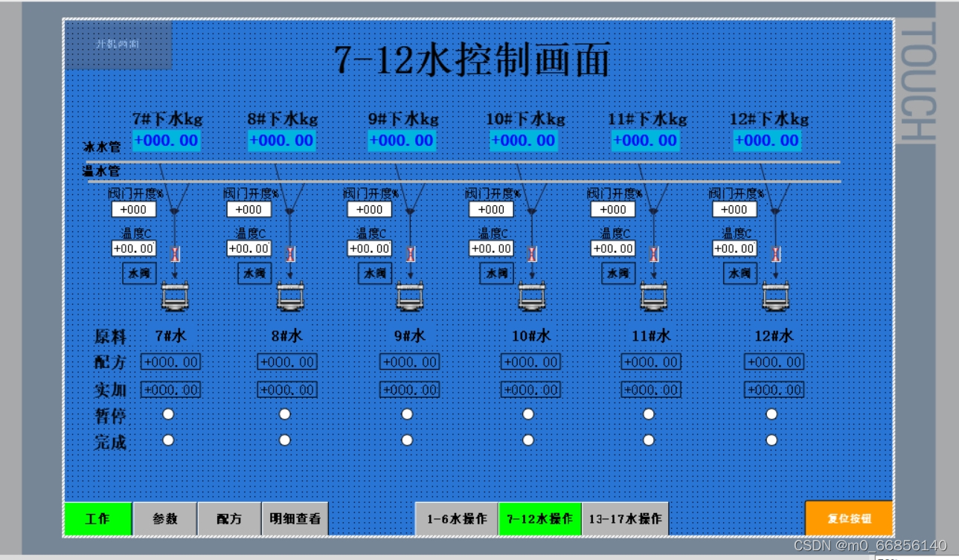This screenshot has height=560, width=959.
Task: Toggle the 水阀 button for 7#
Action: 140,273
